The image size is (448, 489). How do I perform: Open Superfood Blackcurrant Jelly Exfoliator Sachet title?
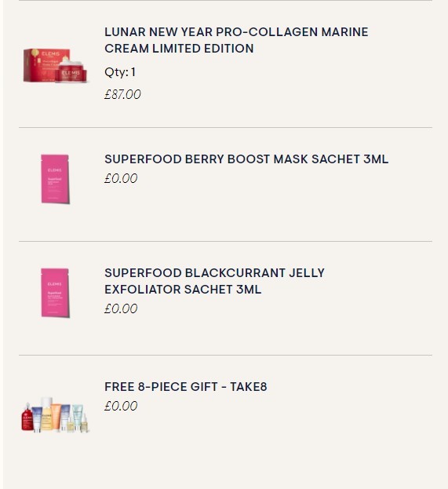(214, 281)
